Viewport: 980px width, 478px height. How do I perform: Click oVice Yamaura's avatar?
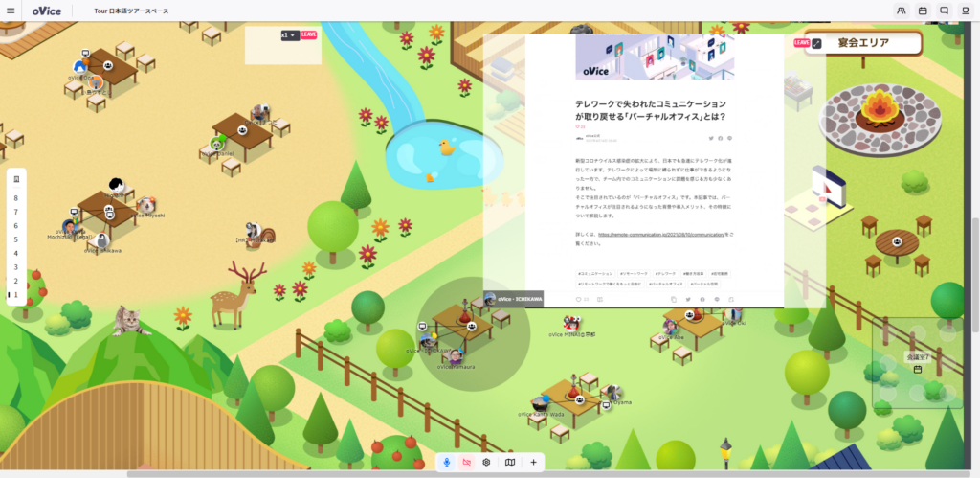point(456,356)
